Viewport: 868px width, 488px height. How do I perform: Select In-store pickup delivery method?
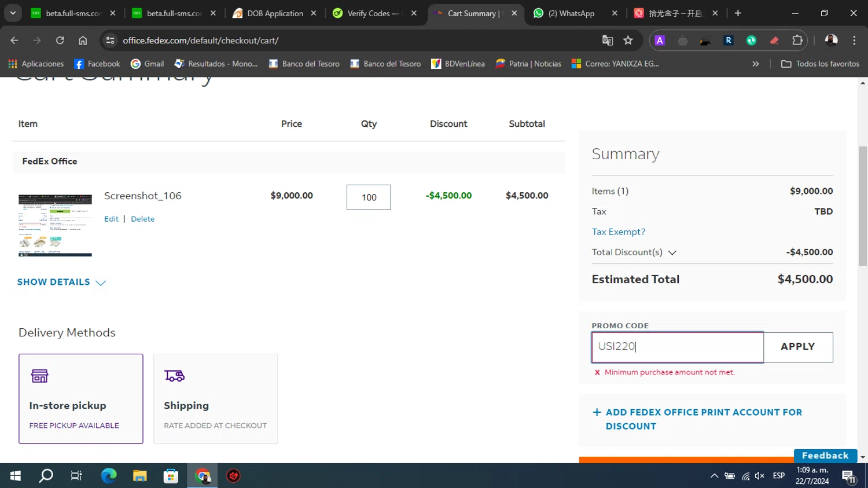click(81, 399)
